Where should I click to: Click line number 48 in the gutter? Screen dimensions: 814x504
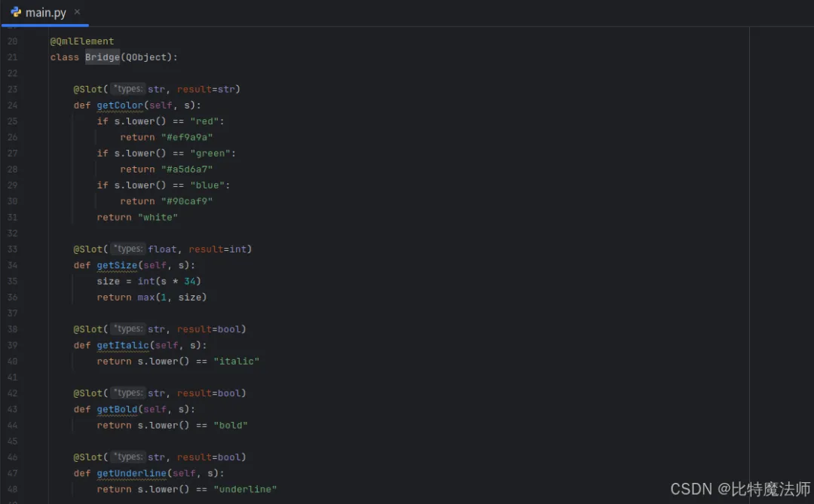(13, 489)
